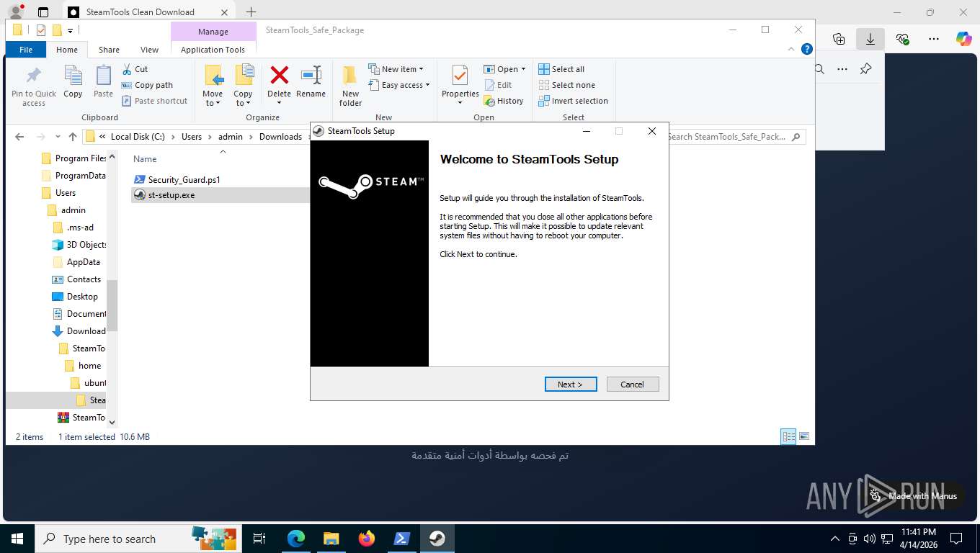This screenshot has width=980, height=553.
Task: Click Local Disk (C:) in address bar
Action: tap(138, 137)
